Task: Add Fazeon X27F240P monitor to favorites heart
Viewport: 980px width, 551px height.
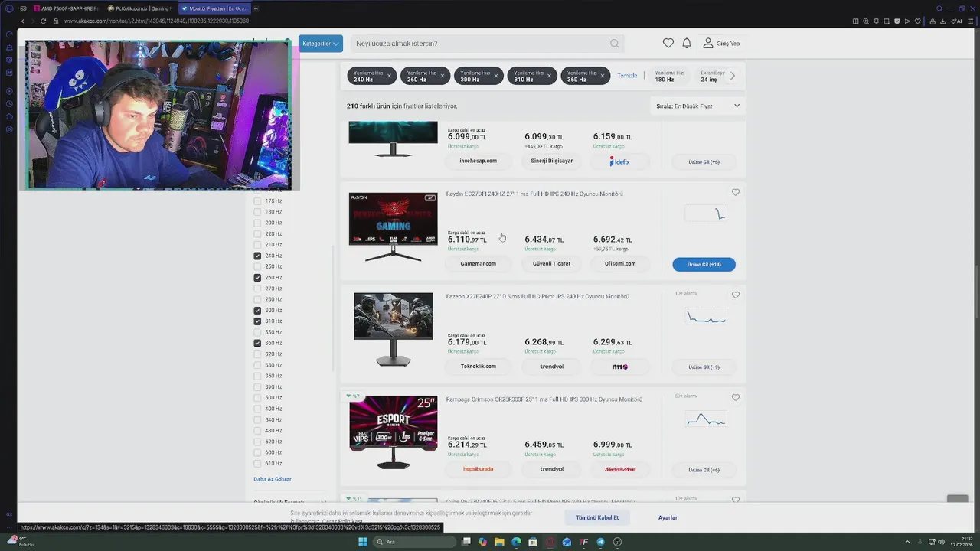Action: (x=736, y=295)
